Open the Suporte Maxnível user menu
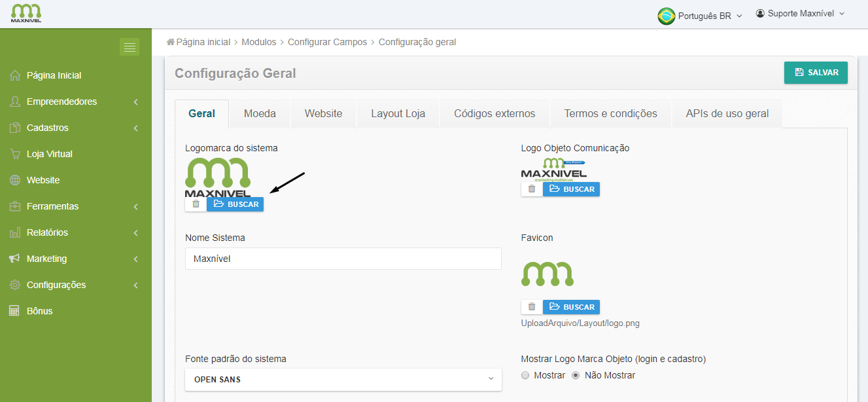Screen dimensions: 868x402 [x=801, y=13]
